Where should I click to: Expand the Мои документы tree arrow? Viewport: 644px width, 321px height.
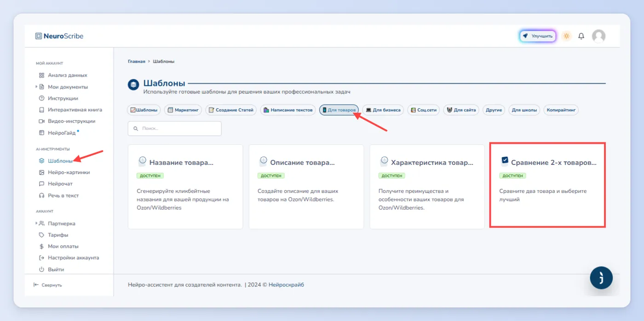pos(36,87)
